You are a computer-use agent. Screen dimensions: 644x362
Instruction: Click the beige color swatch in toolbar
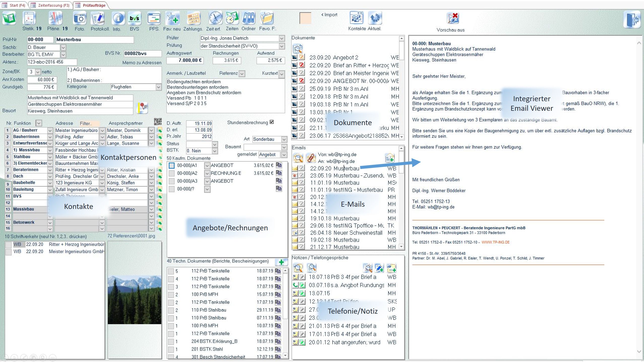point(305,18)
